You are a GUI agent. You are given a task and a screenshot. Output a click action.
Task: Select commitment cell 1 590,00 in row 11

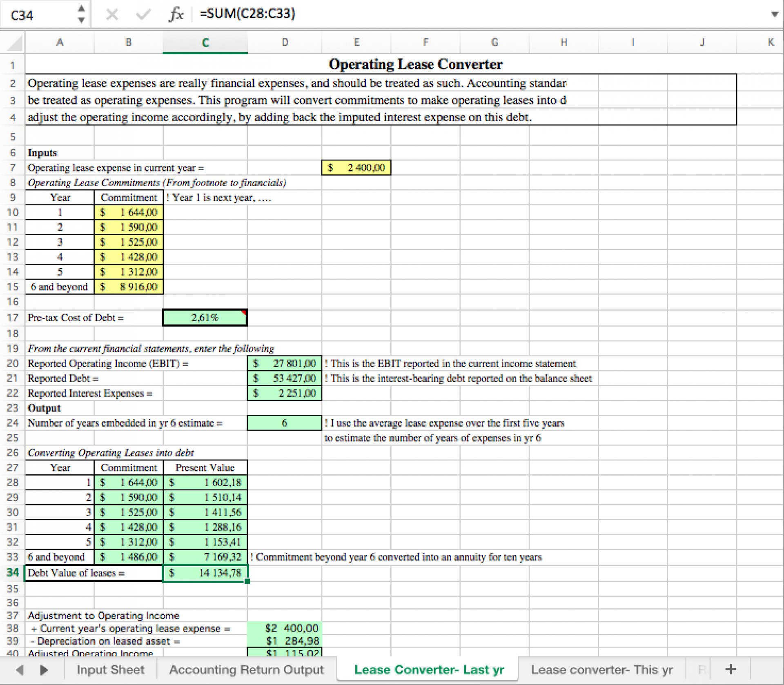[129, 227]
